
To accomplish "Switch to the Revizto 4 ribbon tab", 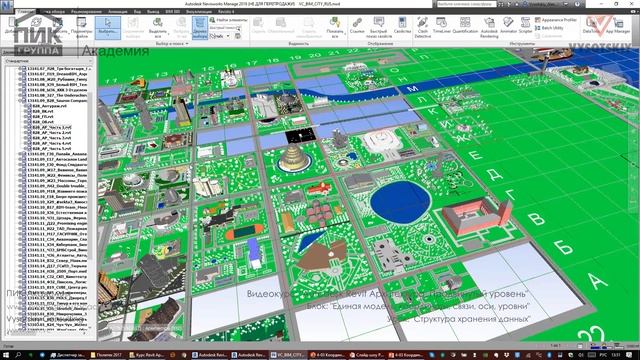I will tap(226, 12).
